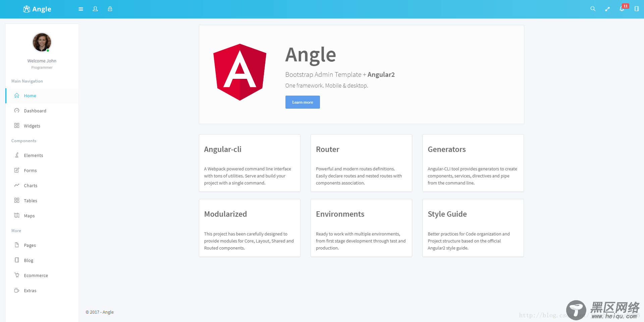The height and width of the screenshot is (322, 644).
Task: Click John's avatar photo in sidebar
Action: point(42,42)
